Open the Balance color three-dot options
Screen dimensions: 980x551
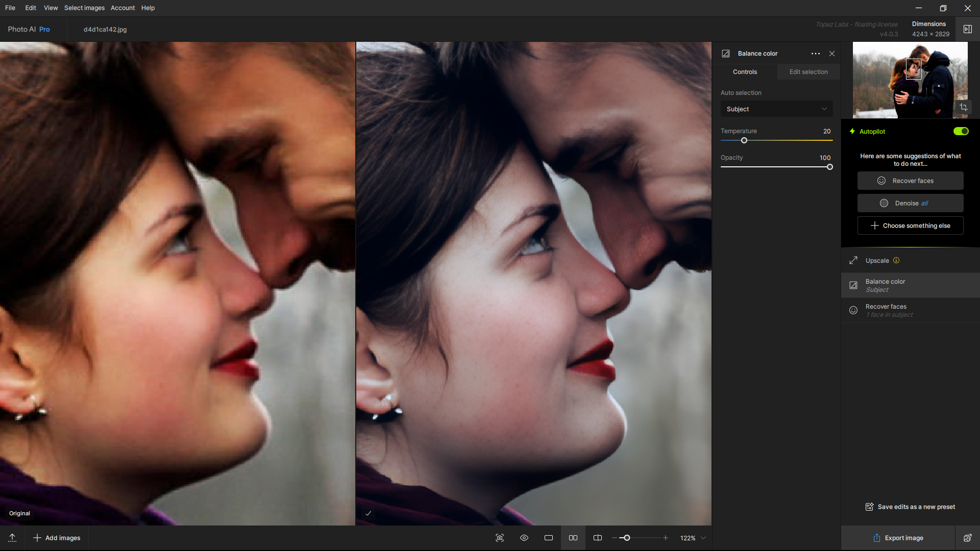pos(816,54)
